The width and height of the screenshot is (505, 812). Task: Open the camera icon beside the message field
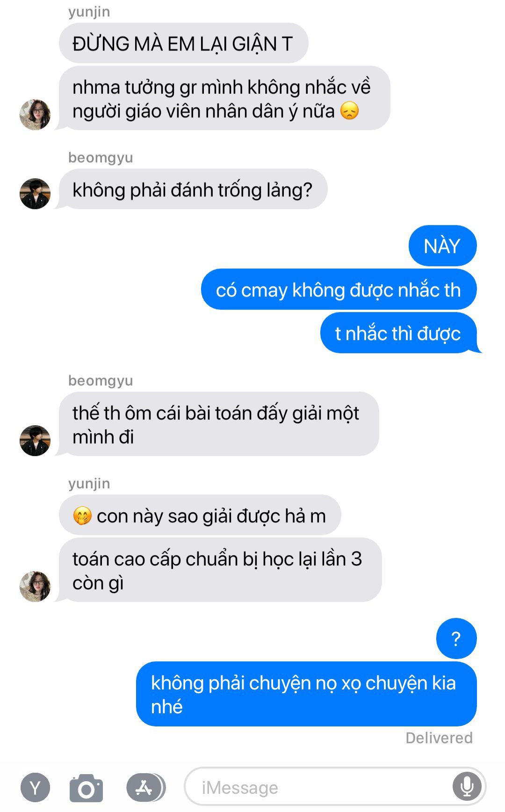(x=86, y=788)
